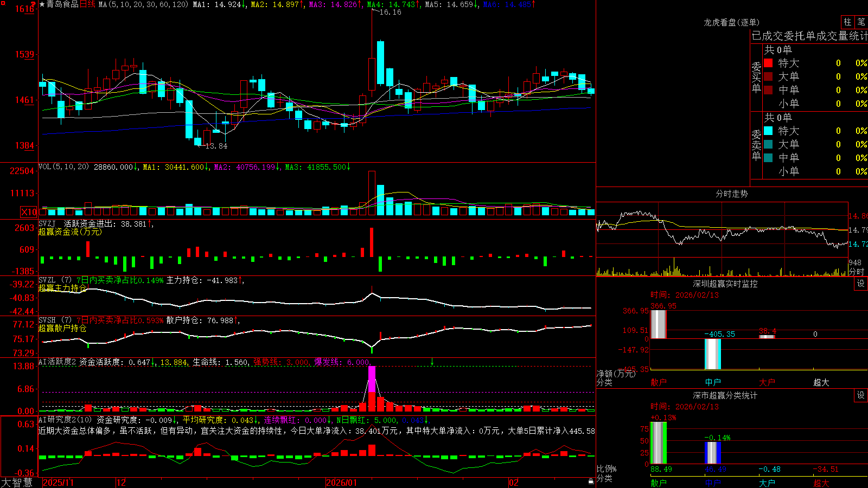Click the 龙虎看盘(逐单) panel title

731,22
